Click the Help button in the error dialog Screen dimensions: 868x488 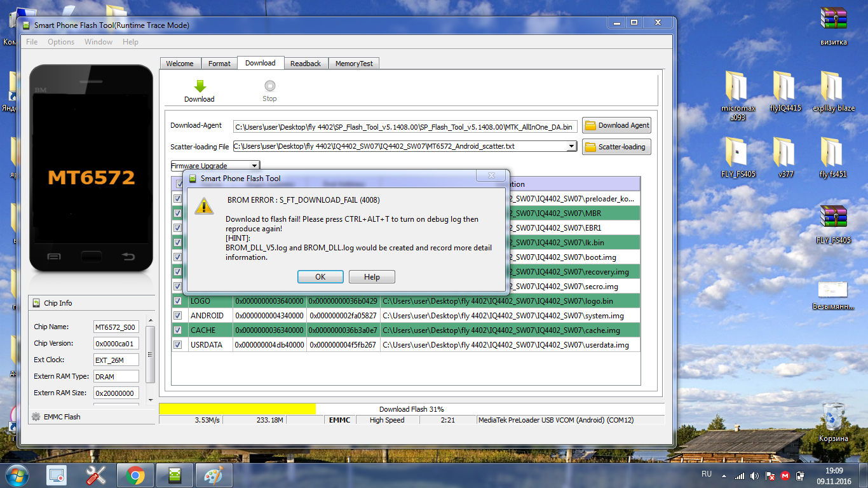(372, 277)
